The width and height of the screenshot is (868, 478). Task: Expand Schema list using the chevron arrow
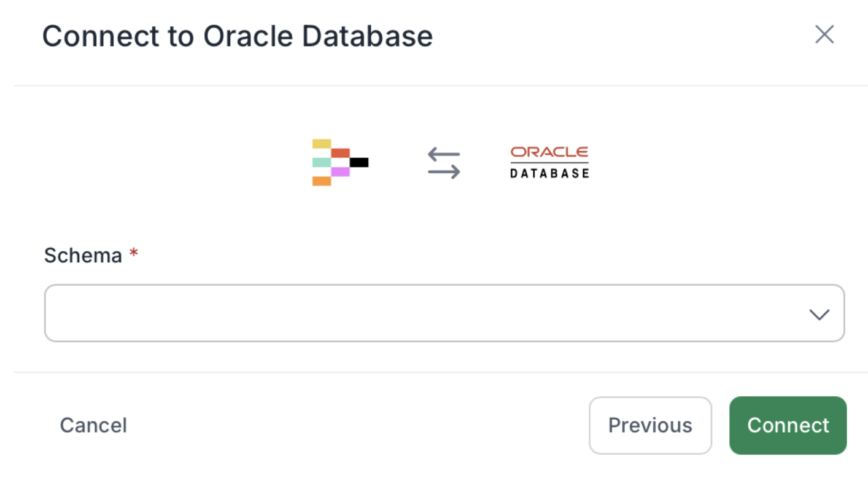click(x=819, y=315)
